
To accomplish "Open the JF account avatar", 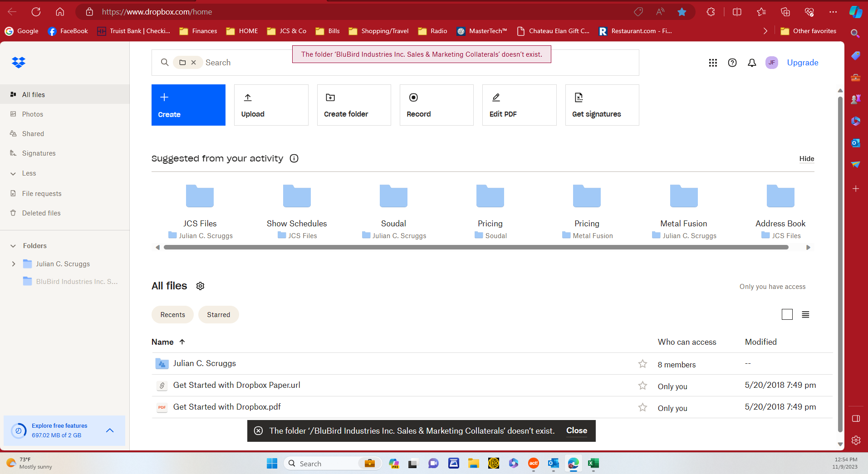I will click(x=772, y=63).
